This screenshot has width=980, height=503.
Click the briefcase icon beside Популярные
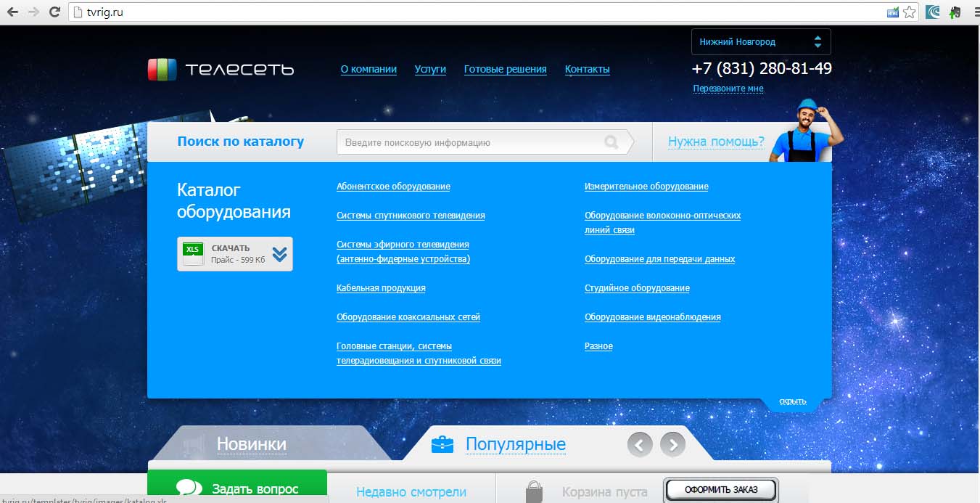442,443
